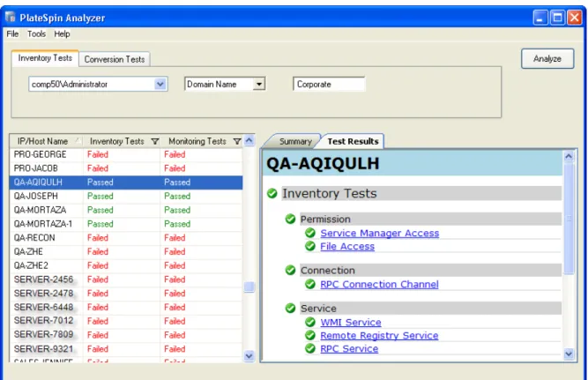Click the Corporate domain text field
This screenshot has width=588, height=380.
click(x=329, y=84)
